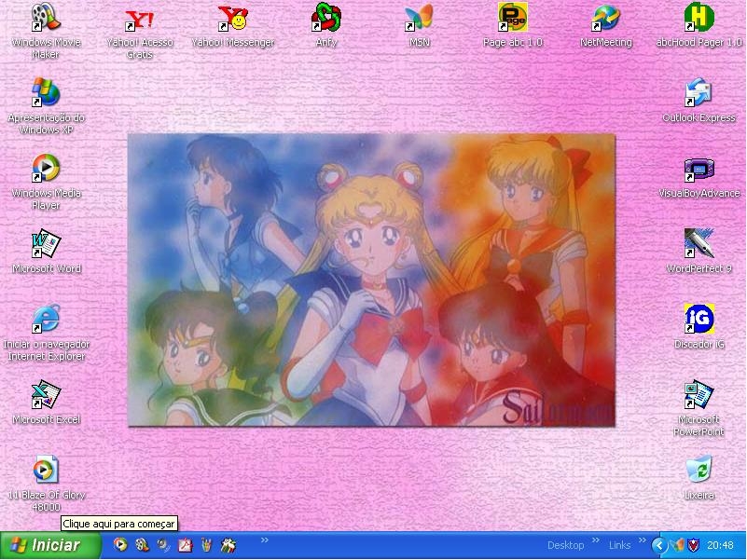747x560 pixels.
Task: Show hidden tray icons arrow
Action: coord(659,545)
